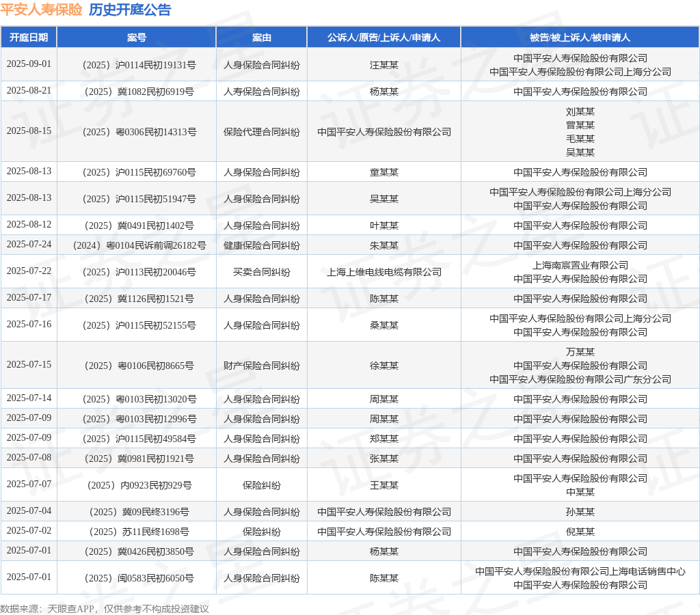Click the 历史开庭公告 heading
The image size is (700, 615).
pyautogui.click(x=130, y=10)
